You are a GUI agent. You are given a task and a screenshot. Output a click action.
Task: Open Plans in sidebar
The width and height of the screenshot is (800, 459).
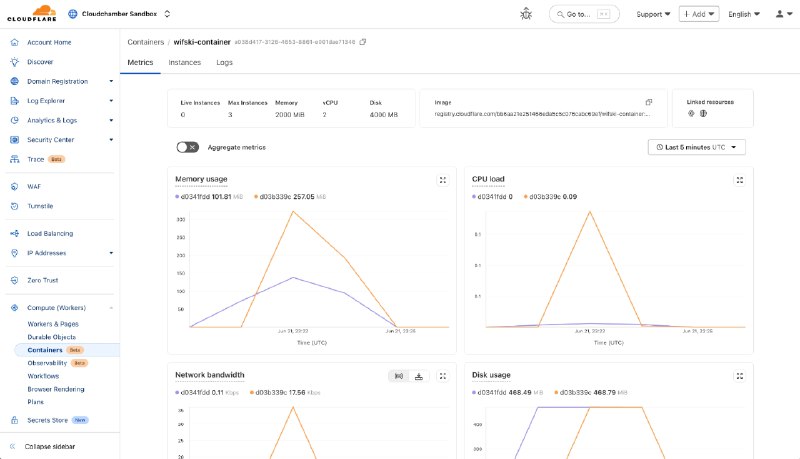pyautogui.click(x=36, y=402)
